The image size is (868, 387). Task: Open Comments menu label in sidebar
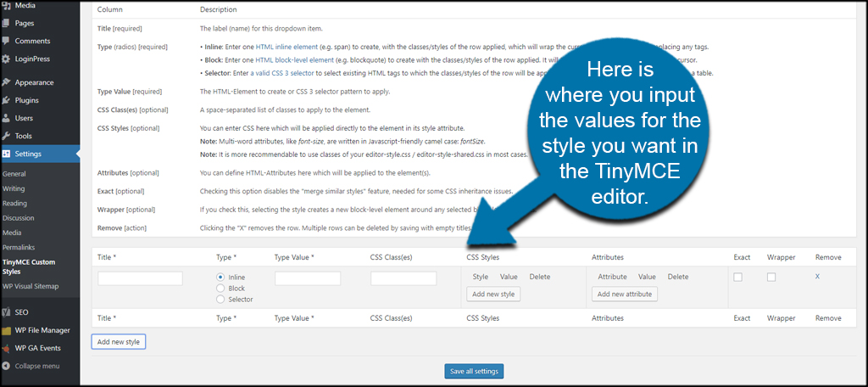(x=33, y=41)
